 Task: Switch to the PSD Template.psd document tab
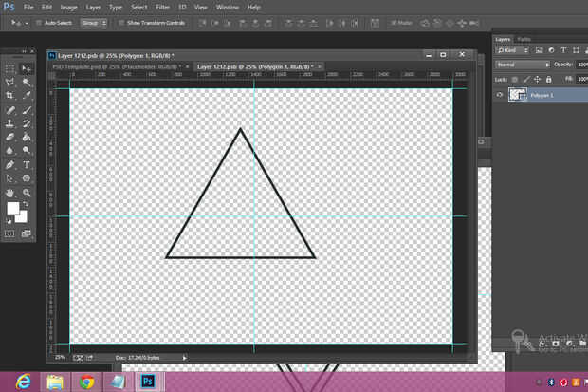tap(117, 66)
